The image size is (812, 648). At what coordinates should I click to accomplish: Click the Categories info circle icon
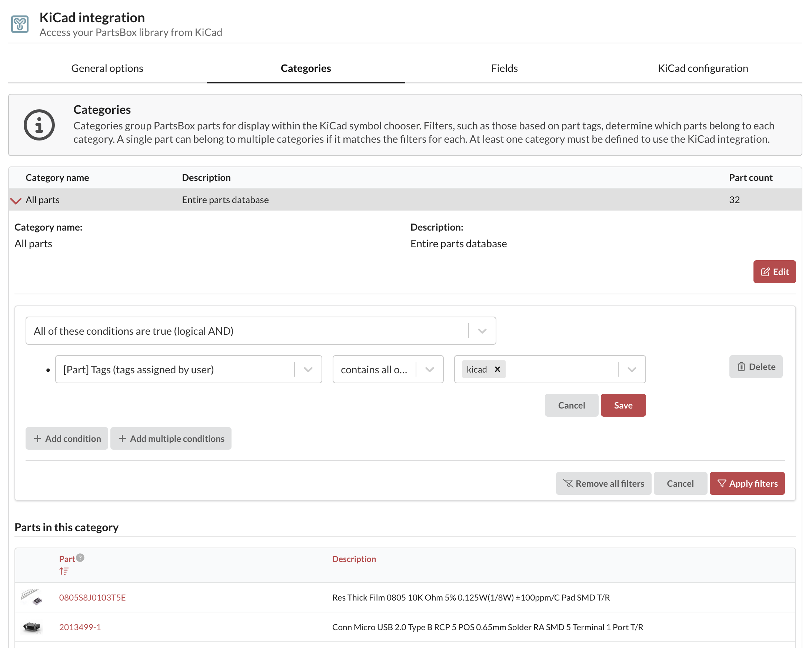pos(39,125)
